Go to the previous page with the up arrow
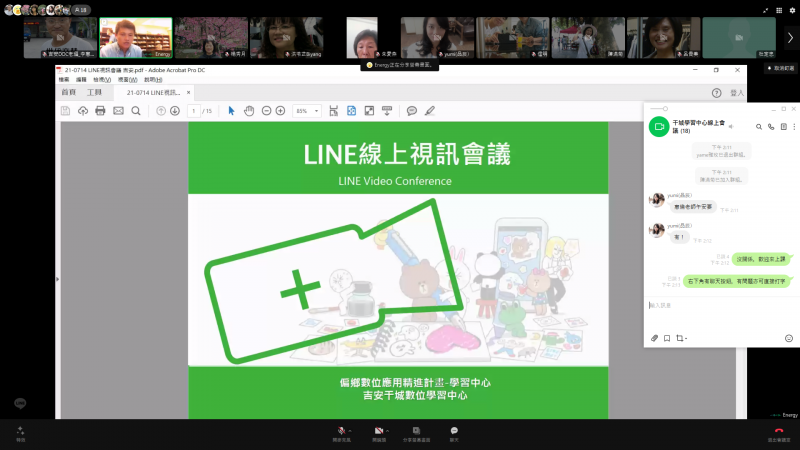Viewport: 800px width, 450px height. (x=161, y=111)
